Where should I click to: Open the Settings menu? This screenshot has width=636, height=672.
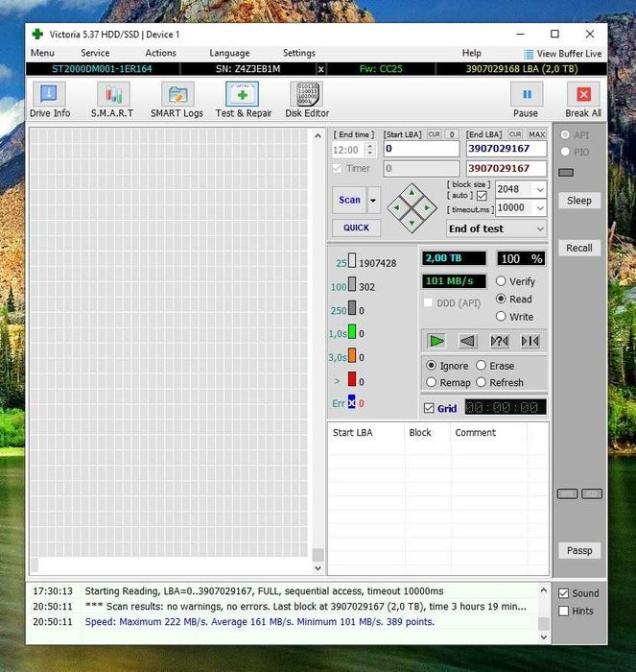tap(299, 53)
